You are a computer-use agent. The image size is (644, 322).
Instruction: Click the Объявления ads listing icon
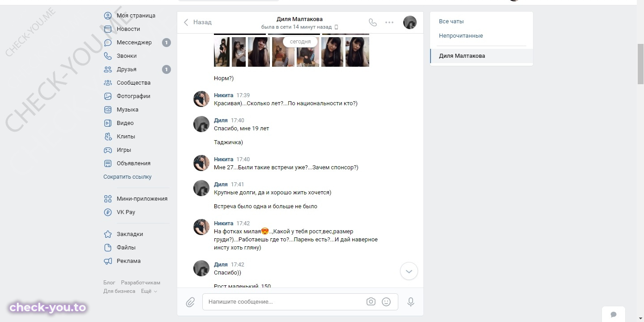click(x=108, y=163)
